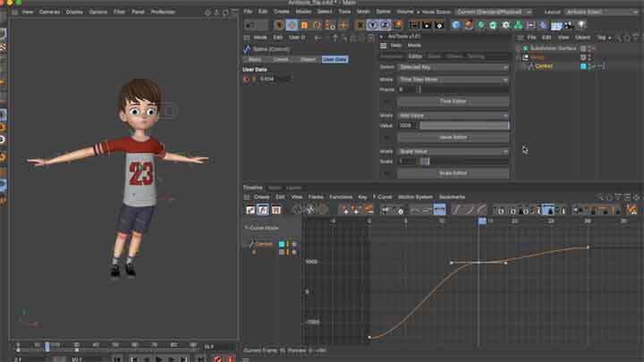Toggle checkbox left of Time Editor button
Image resolution: width=644 pixels, height=362 pixels.
pos(386,101)
